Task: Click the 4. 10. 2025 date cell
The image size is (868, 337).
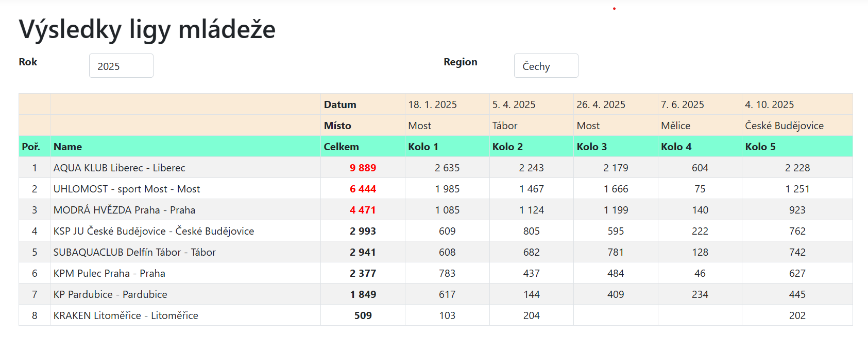Action: pyautogui.click(x=769, y=104)
